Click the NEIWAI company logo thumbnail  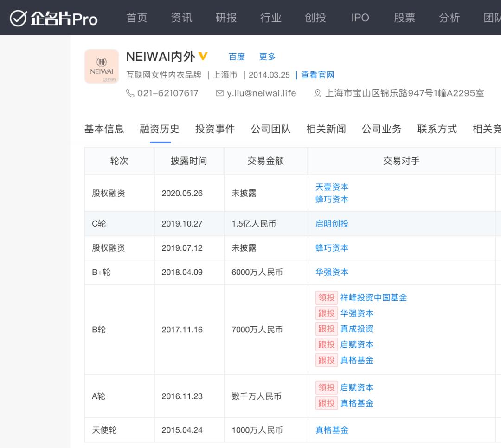tap(102, 66)
